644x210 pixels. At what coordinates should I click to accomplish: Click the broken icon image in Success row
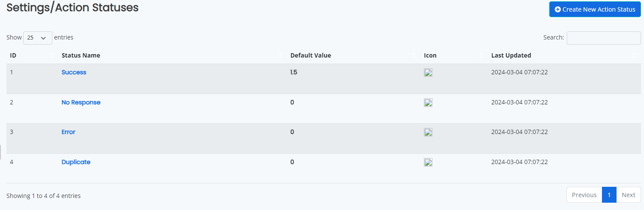[428, 73]
